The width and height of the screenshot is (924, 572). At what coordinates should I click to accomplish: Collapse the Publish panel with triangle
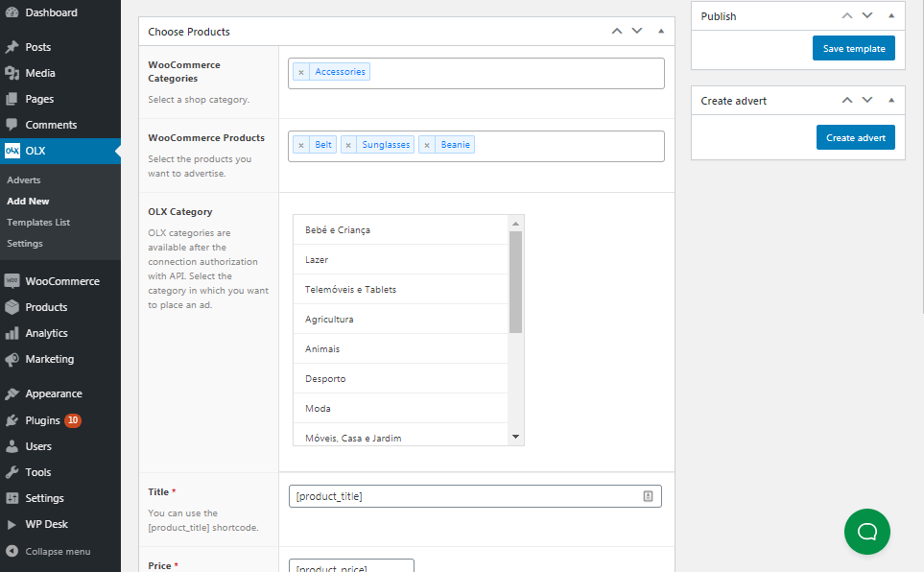coord(891,16)
